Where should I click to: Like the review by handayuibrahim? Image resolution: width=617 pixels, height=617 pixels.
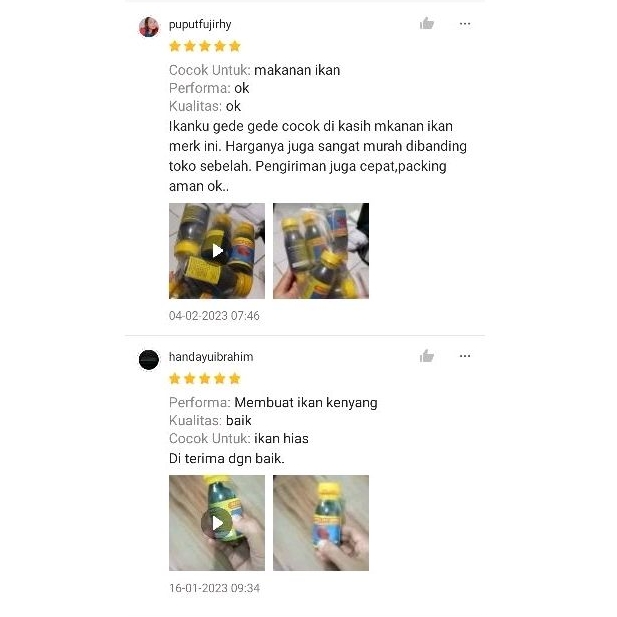click(x=427, y=356)
